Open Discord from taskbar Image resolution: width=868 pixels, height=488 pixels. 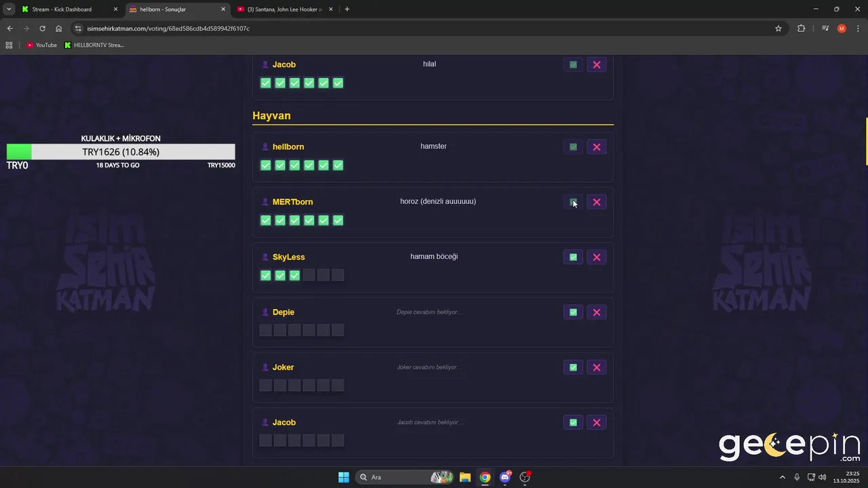[505, 477]
